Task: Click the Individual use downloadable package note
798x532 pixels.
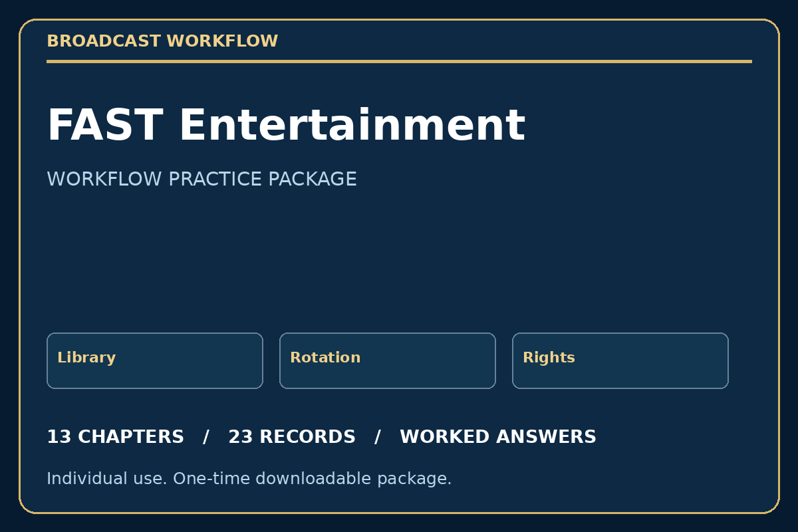Action: pyautogui.click(x=249, y=479)
